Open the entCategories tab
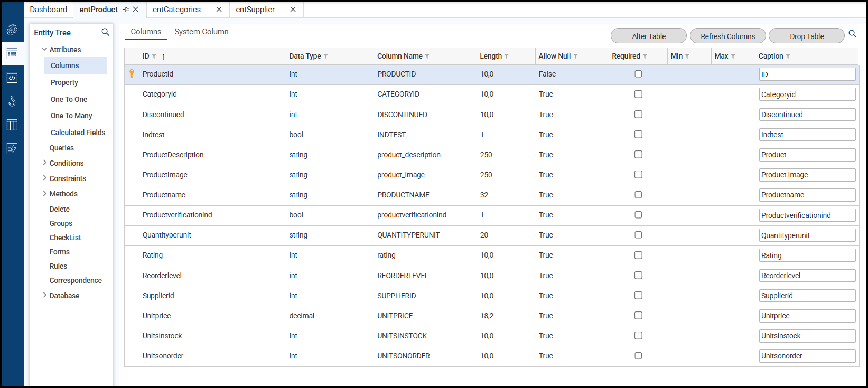Viewport: 868px width, 388px height. click(x=176, y=10)
